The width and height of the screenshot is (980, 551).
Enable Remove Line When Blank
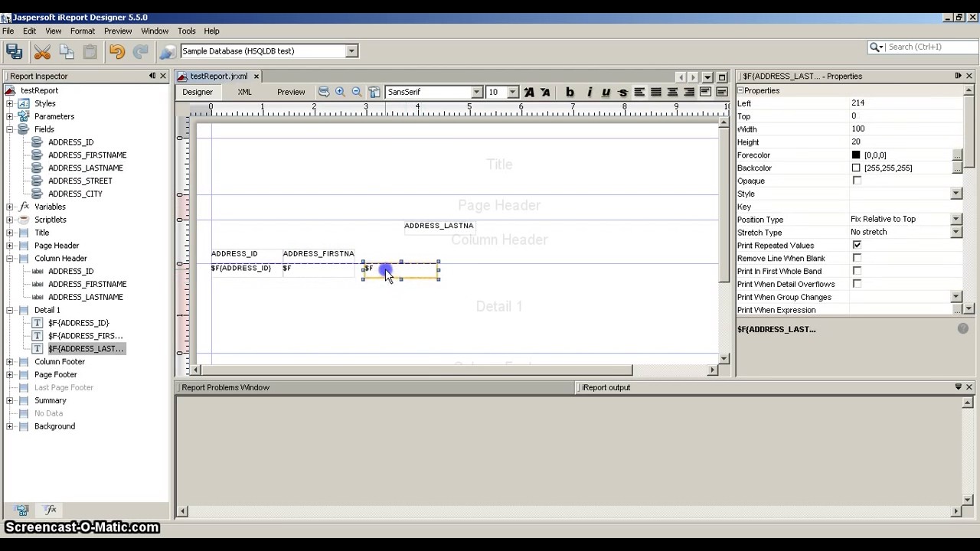click(x=857, y=258)
